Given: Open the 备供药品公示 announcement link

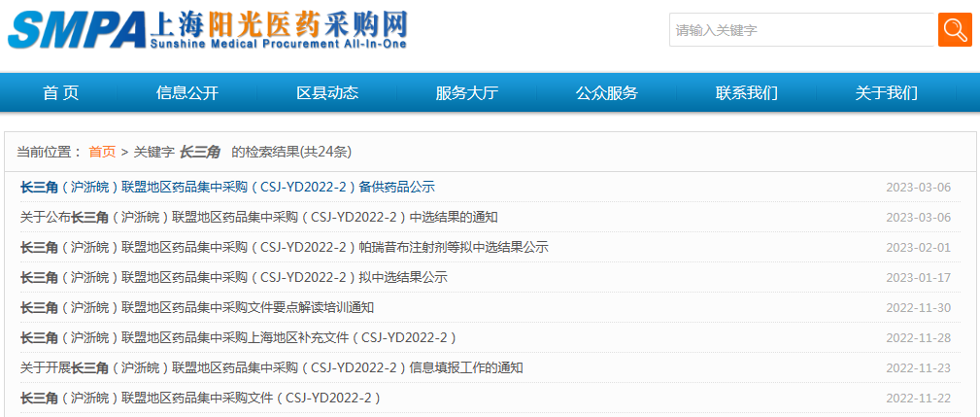Looking at the screenshot, I should 227,187.
